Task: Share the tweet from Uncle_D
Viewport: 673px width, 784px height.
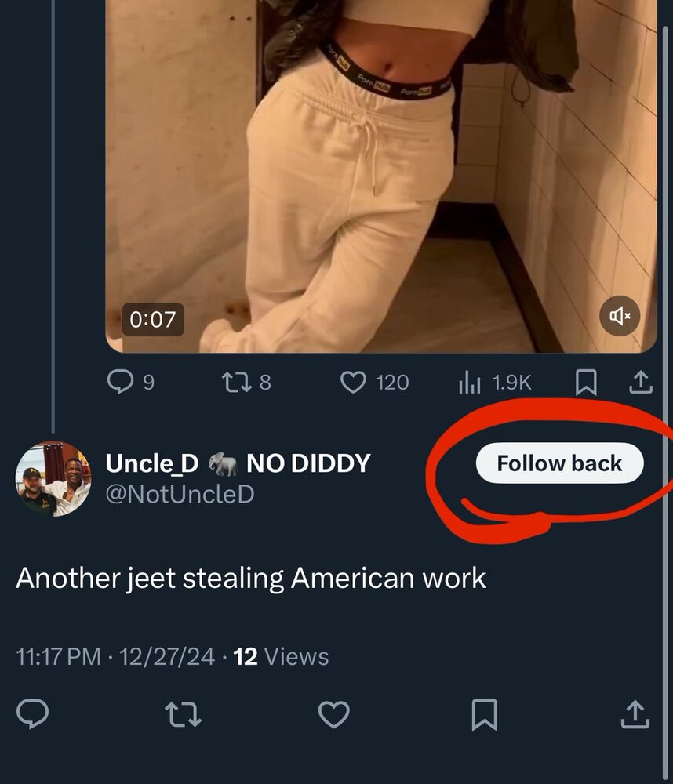Action: pos(635,714)
